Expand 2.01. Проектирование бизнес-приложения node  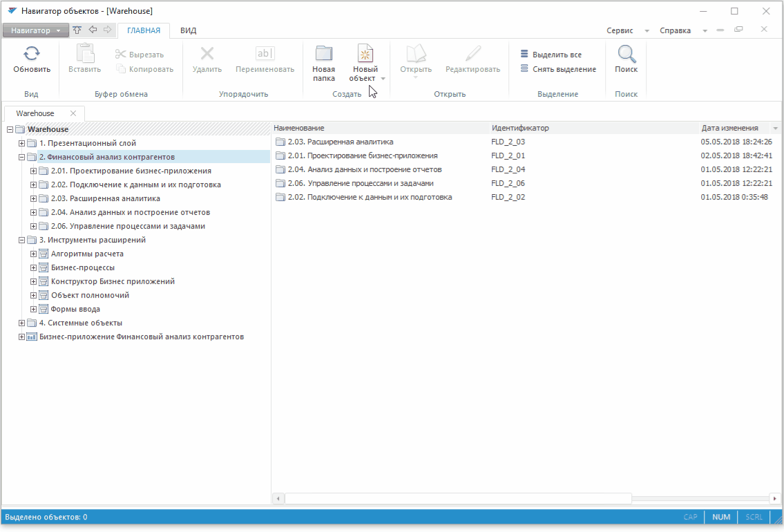pyautogui.click(x=33, y=171)
